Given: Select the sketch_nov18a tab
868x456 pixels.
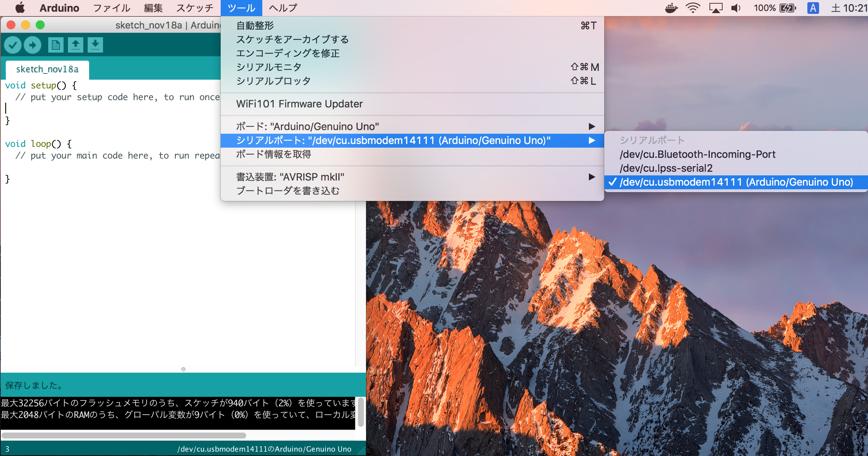Looking at the screenshot, I should (47, 69).
